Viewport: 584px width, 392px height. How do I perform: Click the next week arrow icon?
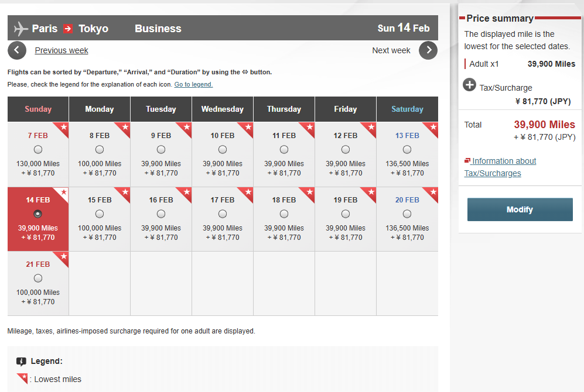pos(428,50)
